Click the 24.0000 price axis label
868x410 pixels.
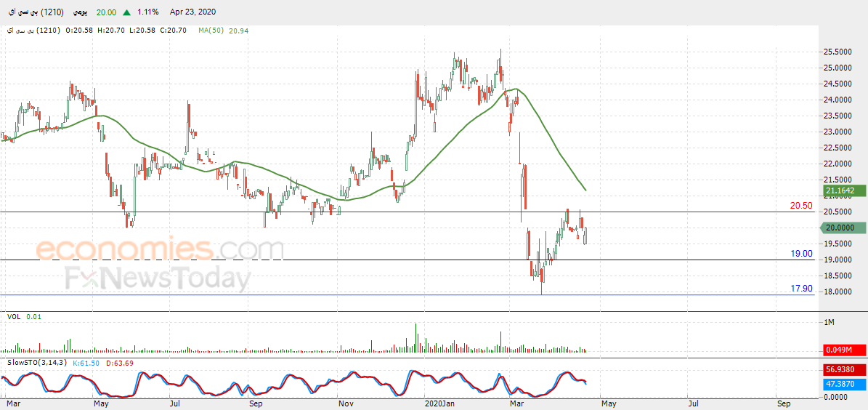pyautogui.click(x=838, y=100)
